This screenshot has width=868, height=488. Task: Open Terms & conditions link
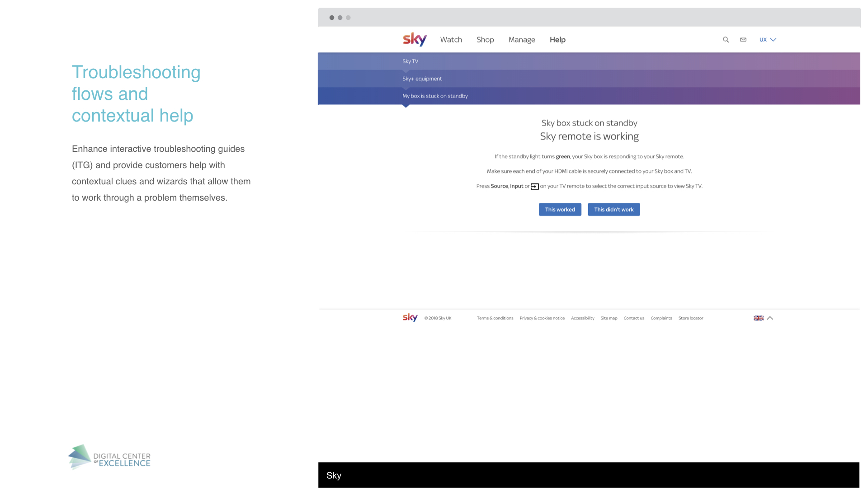pos(495,318)
